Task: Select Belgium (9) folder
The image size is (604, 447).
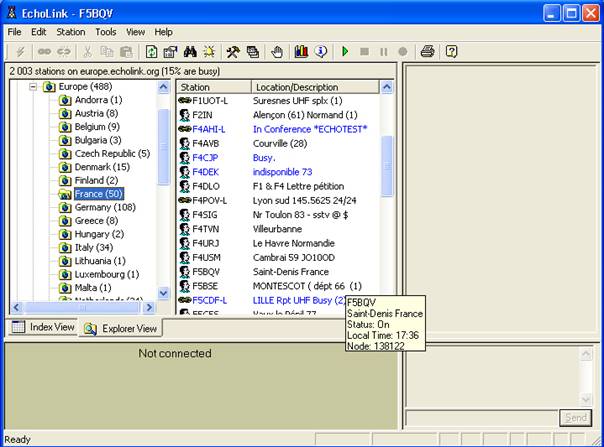Action: (97, 127)
